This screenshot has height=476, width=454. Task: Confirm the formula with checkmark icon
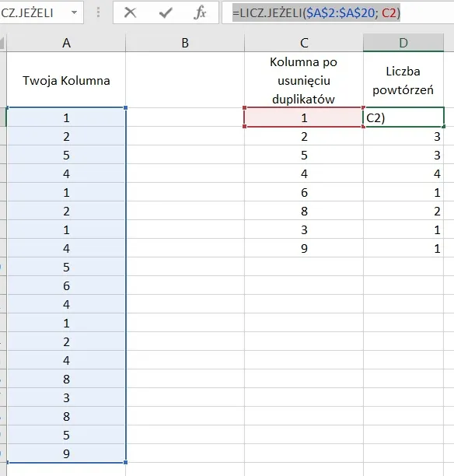[x=166, y=12]
